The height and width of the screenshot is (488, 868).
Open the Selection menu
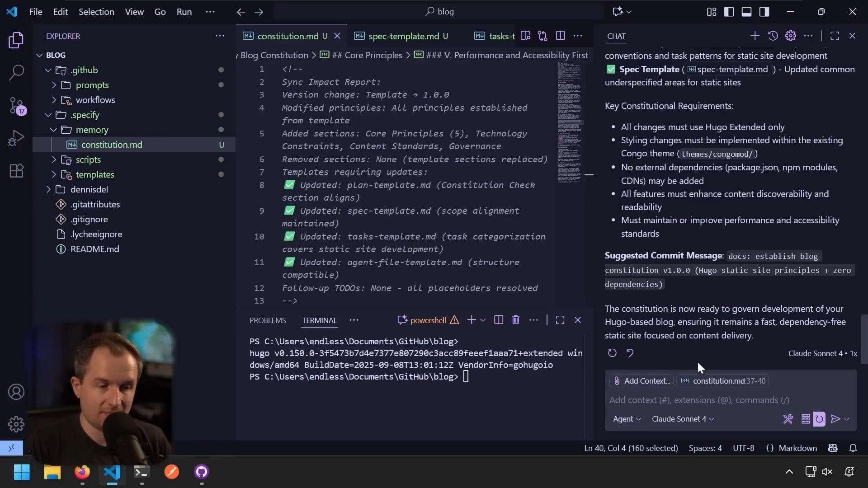[x=96, y=12]
